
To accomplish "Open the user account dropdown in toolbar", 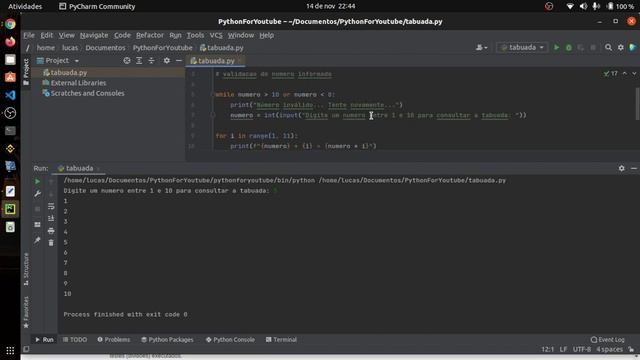I will pyautogui.click(x=482, y=48).
